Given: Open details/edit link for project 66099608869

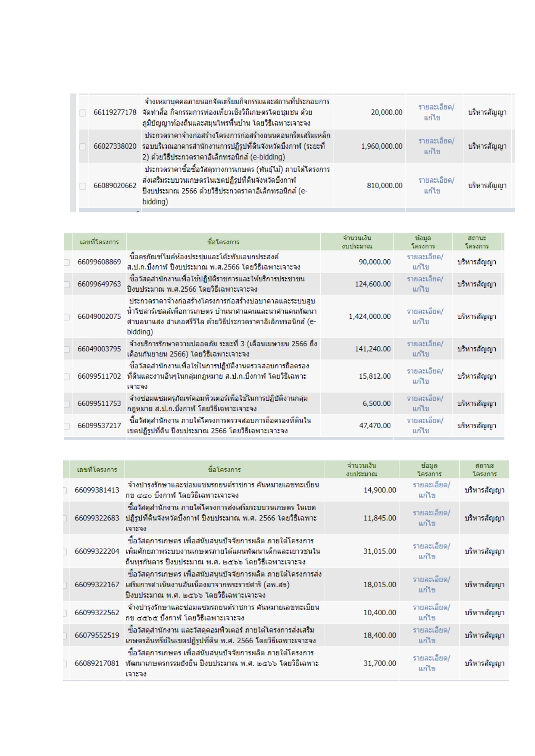Looking at the screenshot, I should (425, 262).
